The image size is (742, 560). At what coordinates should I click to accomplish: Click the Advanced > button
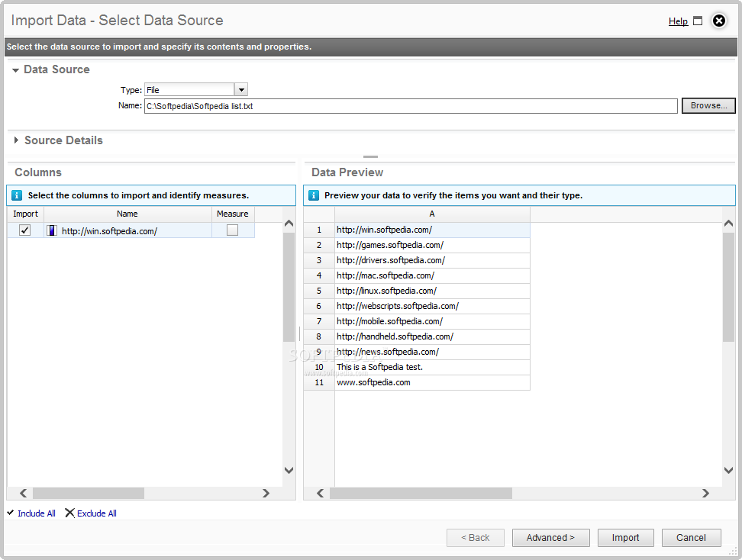tap(551, 538)
